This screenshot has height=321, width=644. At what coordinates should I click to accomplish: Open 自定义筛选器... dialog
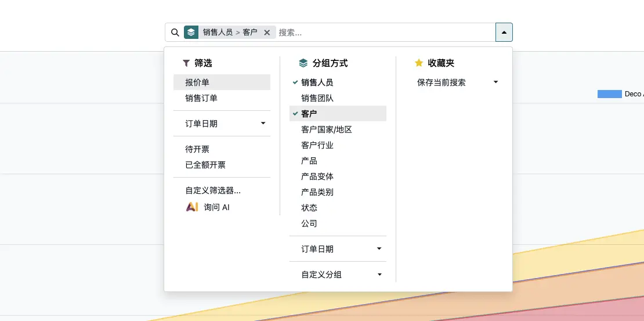pyautogui.click(x=222, y=190)
